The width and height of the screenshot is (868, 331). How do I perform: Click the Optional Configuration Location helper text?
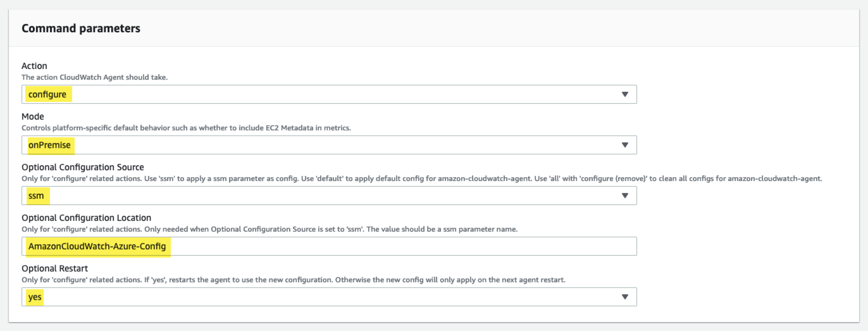tap(269, 229)
